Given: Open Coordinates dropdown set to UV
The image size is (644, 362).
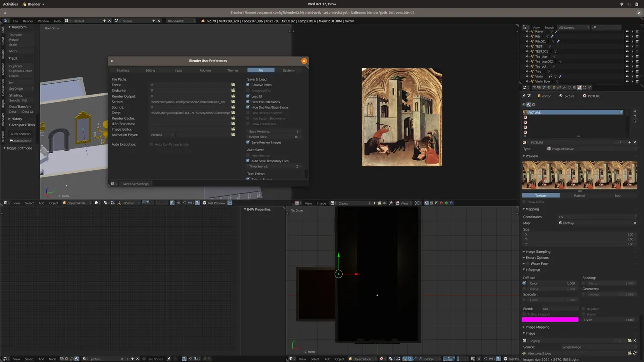Looking at the screenshot, I should point(598,217).
